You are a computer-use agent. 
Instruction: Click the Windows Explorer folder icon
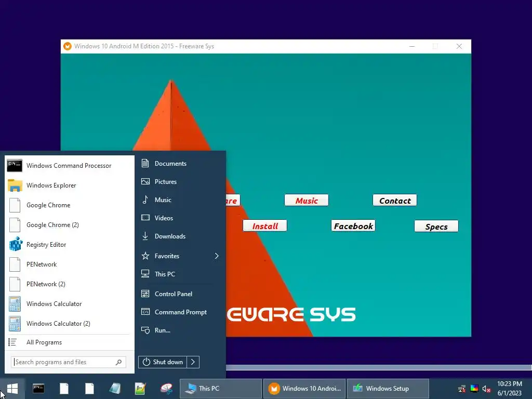pos(15,185)
